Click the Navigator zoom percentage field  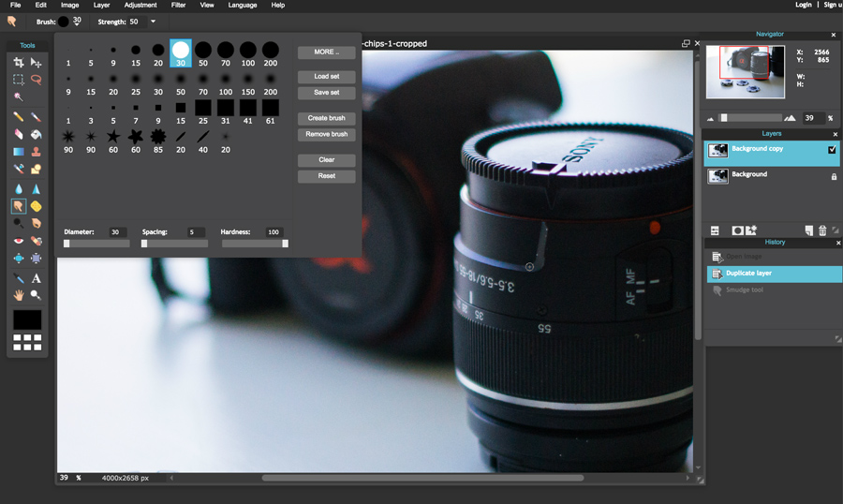[813, 118]
